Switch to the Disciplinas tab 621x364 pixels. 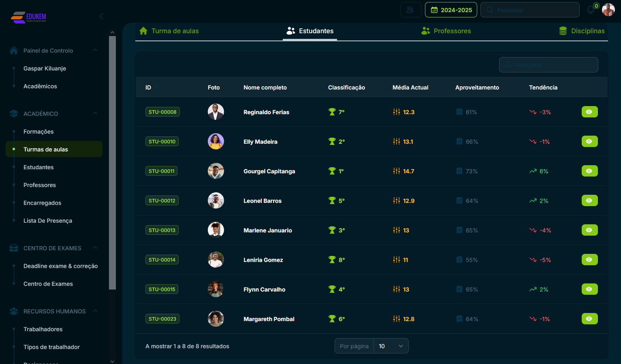click(x=582, y=31)
